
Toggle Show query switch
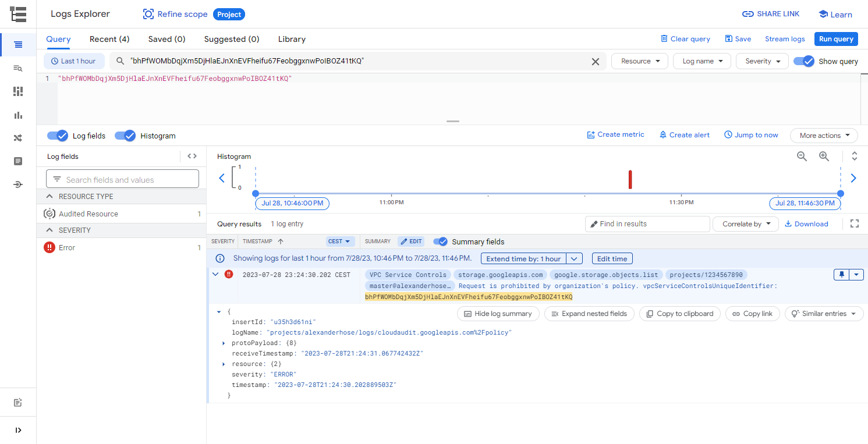[x=804, y=61]
